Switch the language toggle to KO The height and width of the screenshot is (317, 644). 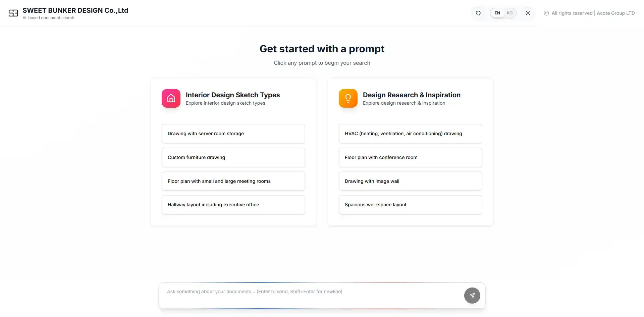coord(509,13)
